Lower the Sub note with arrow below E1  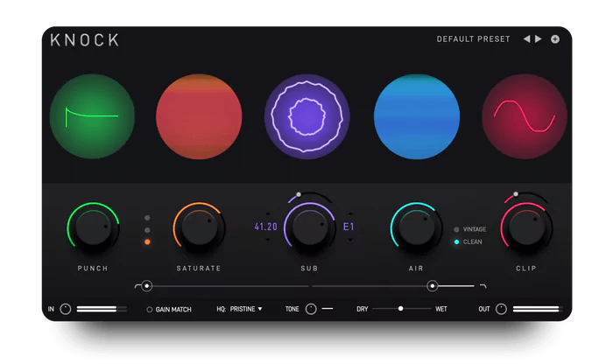click(350, 240)
